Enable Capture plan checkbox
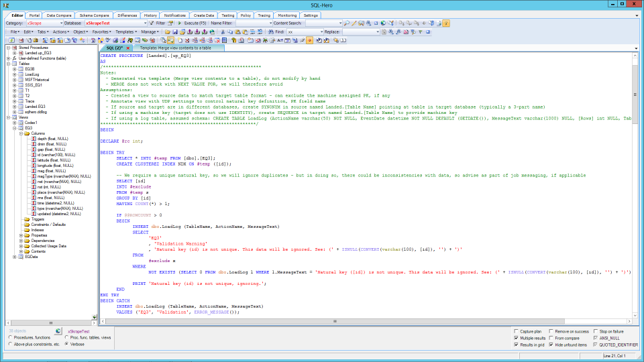 (x=517, y=331)
